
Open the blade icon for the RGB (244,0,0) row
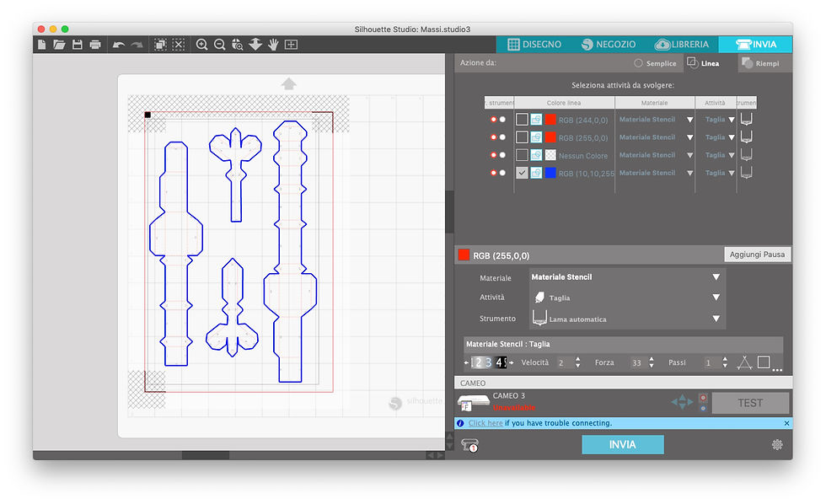(x=746, y=120)
